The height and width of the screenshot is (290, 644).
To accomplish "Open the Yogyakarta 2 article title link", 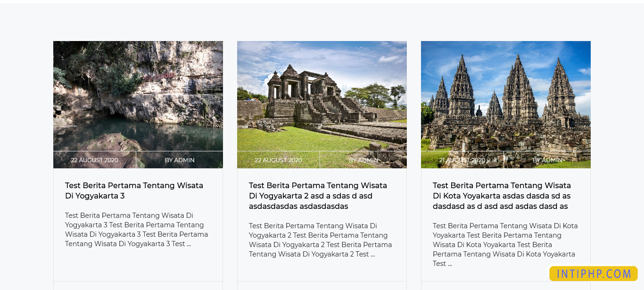I will tap(318, 196).
